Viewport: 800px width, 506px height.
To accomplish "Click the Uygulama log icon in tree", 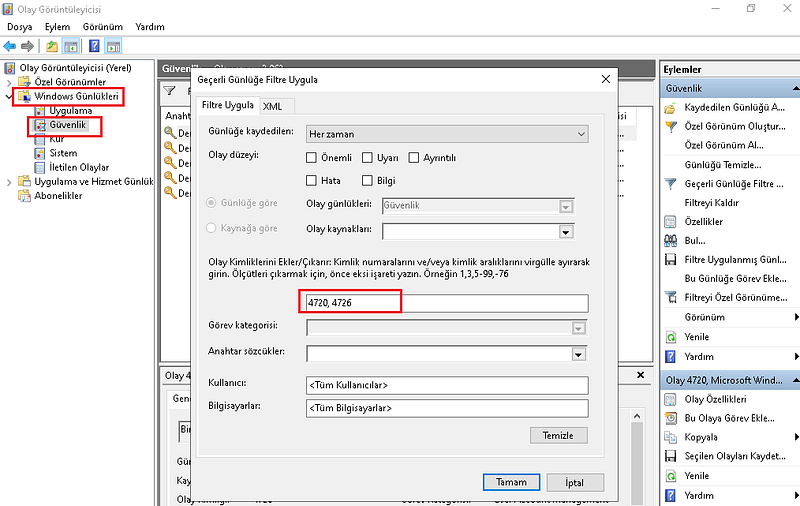I will pyautogui.click(x=40, y=111).
